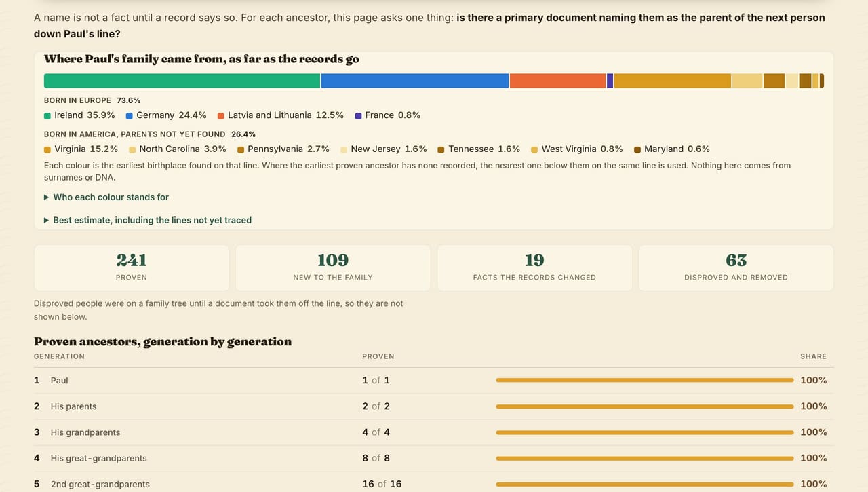Click the 'His great-grandparents' row label

[99, 458]
